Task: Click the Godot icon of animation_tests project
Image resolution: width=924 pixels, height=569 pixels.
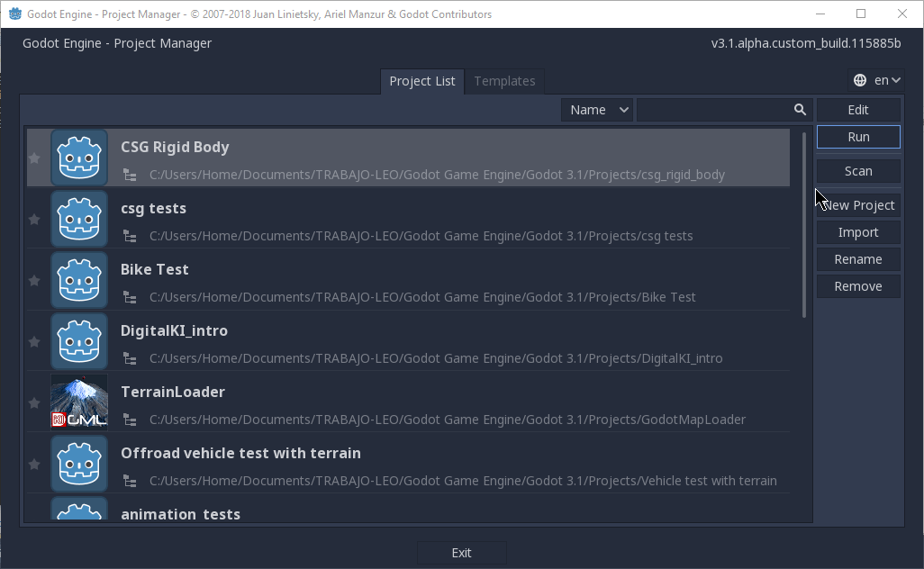Action: coord(79,509)
